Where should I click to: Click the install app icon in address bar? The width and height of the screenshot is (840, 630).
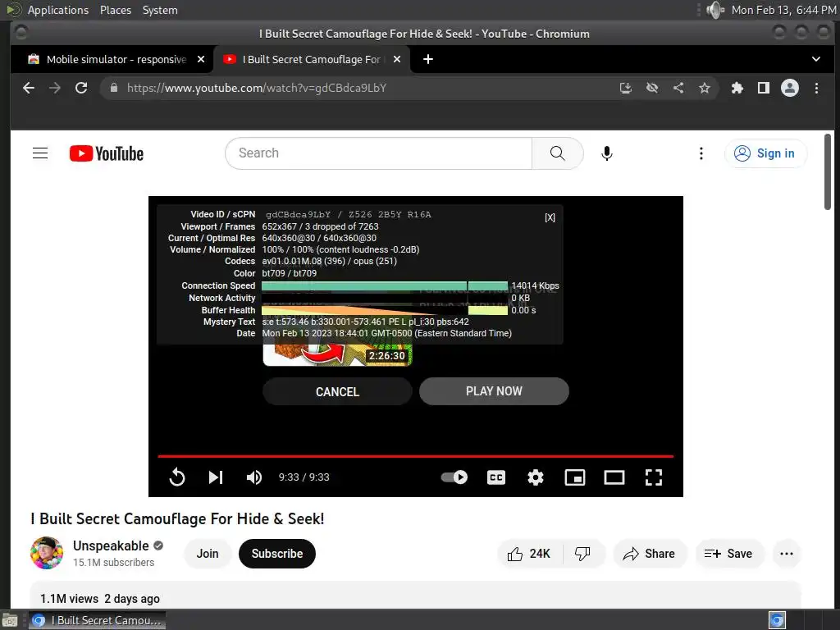[626, 88]
